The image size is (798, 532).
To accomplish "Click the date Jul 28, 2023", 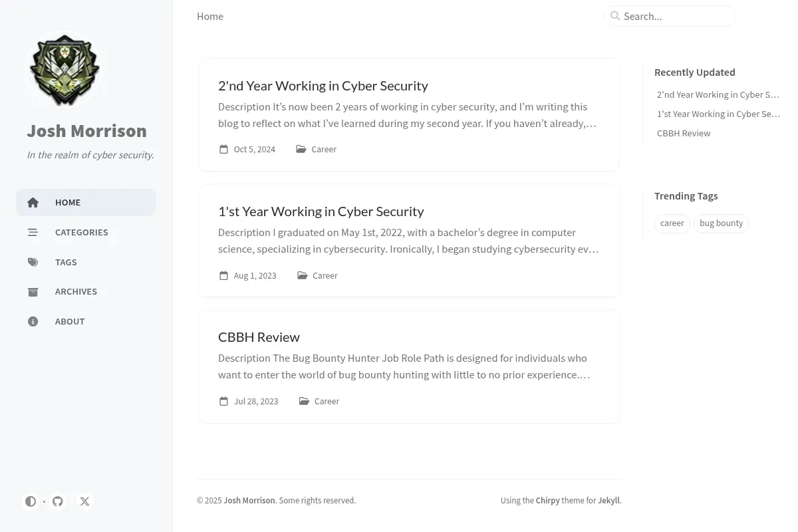I will pyautogui.click(x=256, y=401).
